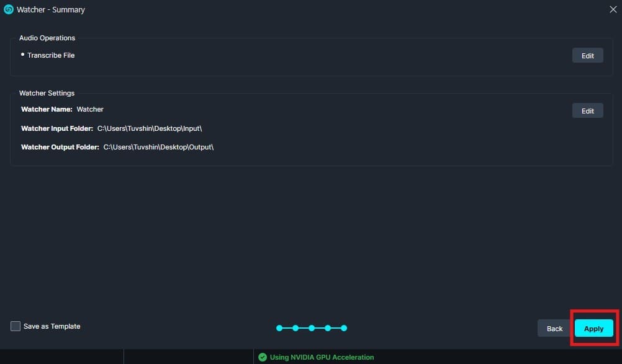This screenshot has width=622, height=364.
Task: Go to the fourth step dot
Action: coord(328,328)
